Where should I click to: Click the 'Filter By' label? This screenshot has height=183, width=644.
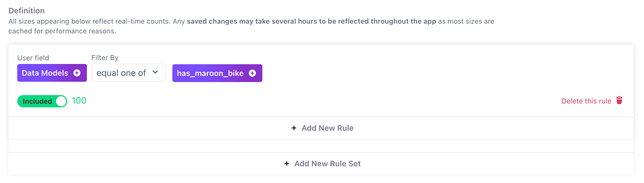click(105, 58)
